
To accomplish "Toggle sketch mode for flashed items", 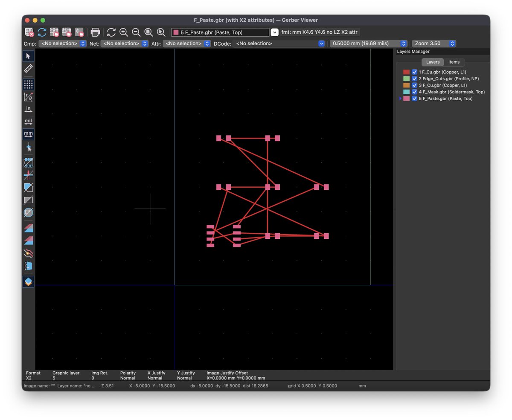I will click(x=29, y=163).
